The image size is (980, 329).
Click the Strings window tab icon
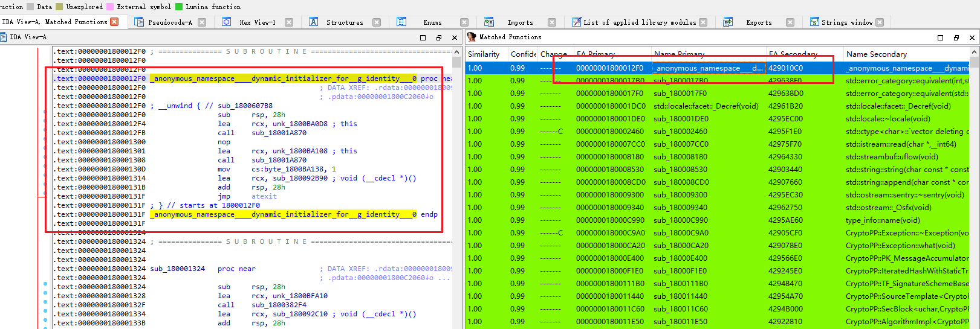[x=815, y=22]
